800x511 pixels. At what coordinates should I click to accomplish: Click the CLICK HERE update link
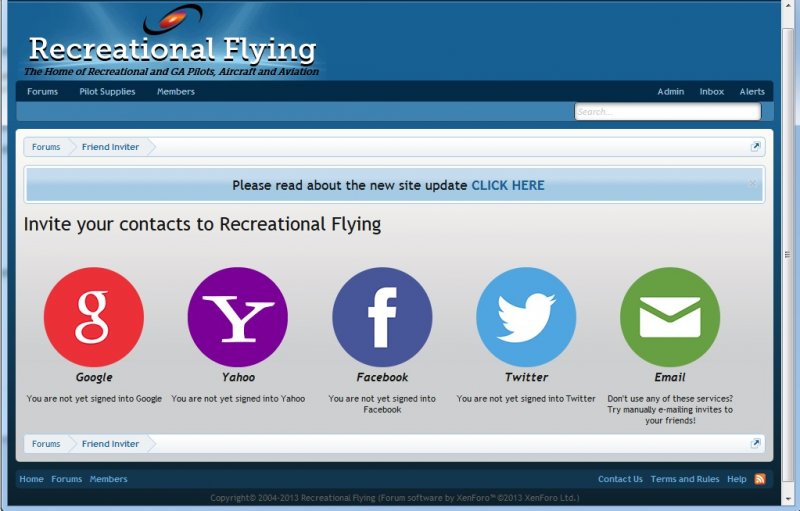click(508, 185)
